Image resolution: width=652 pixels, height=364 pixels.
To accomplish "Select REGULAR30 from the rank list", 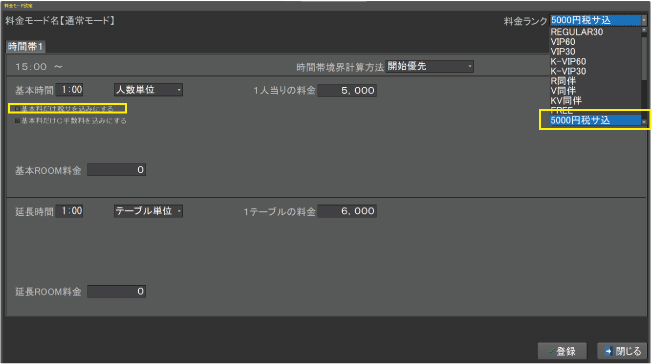I will pyautogui.click(x=595, y=32).
